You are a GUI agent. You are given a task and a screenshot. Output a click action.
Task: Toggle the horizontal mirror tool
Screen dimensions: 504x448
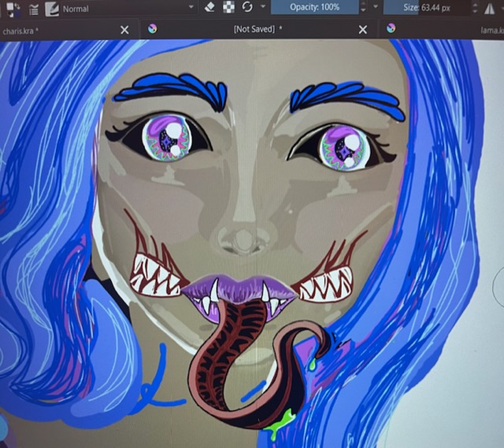[488, 8]
